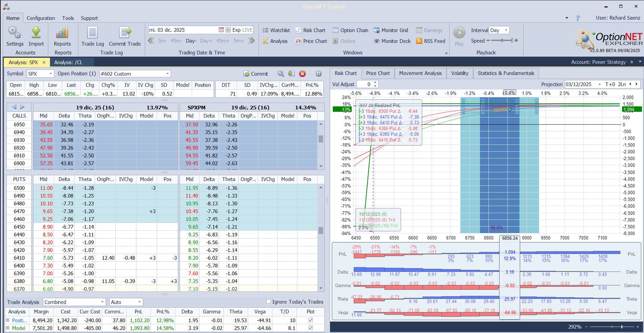Step projection date back with left arrow
The height and width of the screenshot is (333, 644).
(x=630, y=84)
